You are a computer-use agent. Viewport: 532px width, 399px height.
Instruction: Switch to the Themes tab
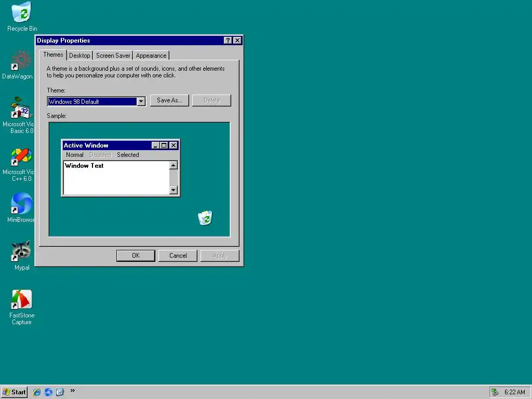click(53, 55)
